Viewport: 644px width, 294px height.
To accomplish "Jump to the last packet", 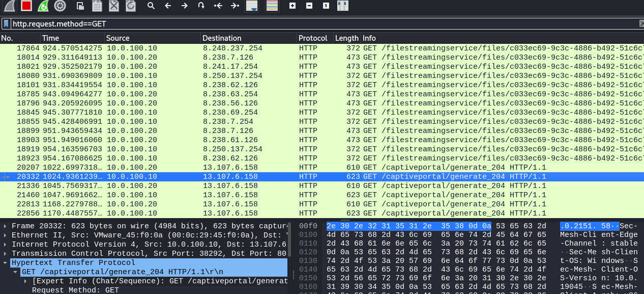I will pyautogui.click(x=235, y=6).
